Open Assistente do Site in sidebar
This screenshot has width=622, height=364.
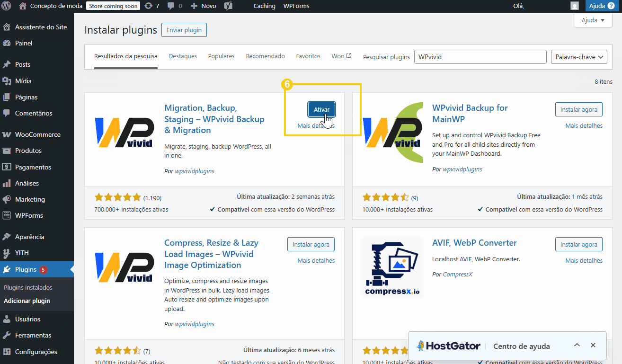coord(37,27)
